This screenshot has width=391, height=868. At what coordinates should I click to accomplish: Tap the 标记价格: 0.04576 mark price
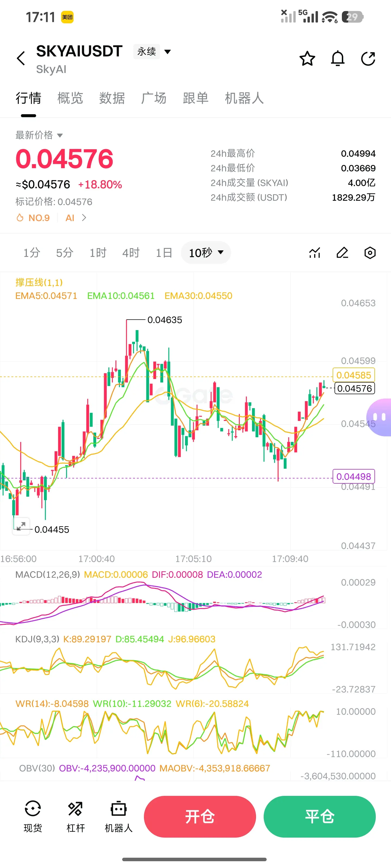click(x=54, y=202)
